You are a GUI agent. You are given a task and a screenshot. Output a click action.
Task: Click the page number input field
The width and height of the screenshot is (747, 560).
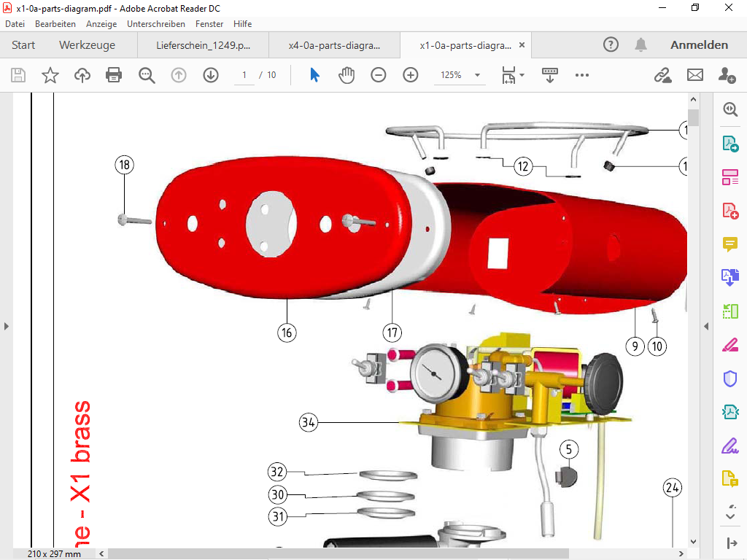pyautogui.click(x=244, y=75)
